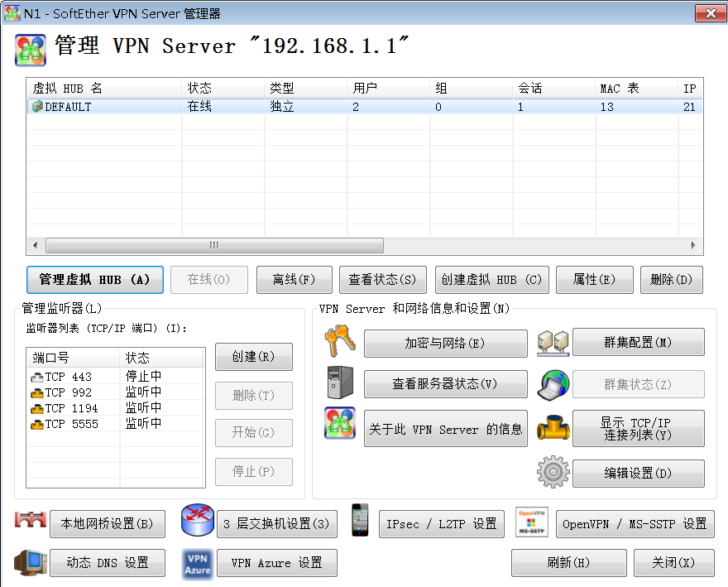Select the TCP 5555 listener row

[115, 425]
